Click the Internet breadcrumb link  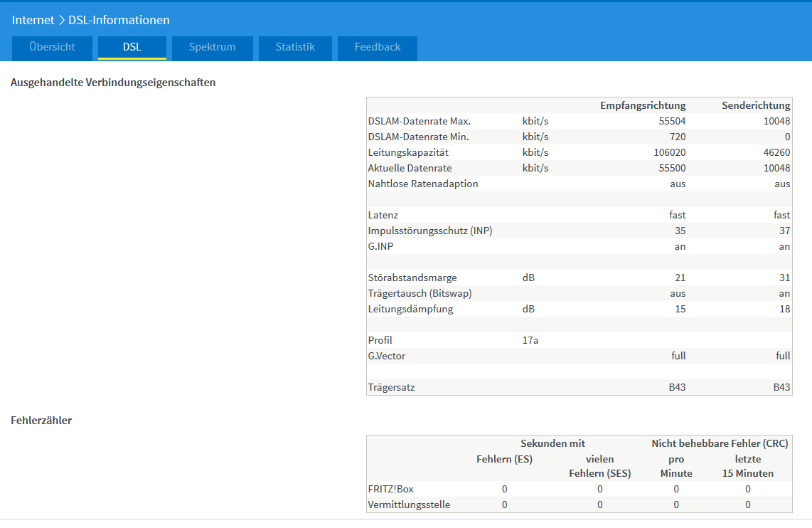click(33, 20)
